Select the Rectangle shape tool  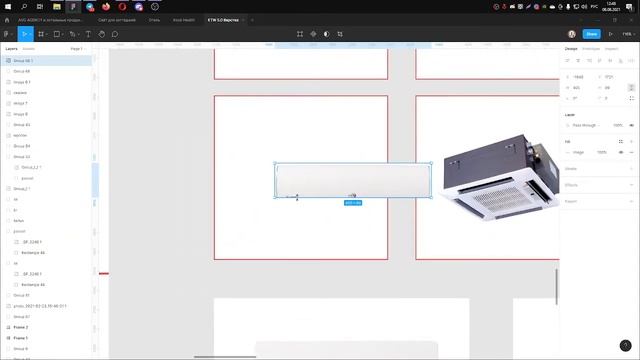[57, 34]
